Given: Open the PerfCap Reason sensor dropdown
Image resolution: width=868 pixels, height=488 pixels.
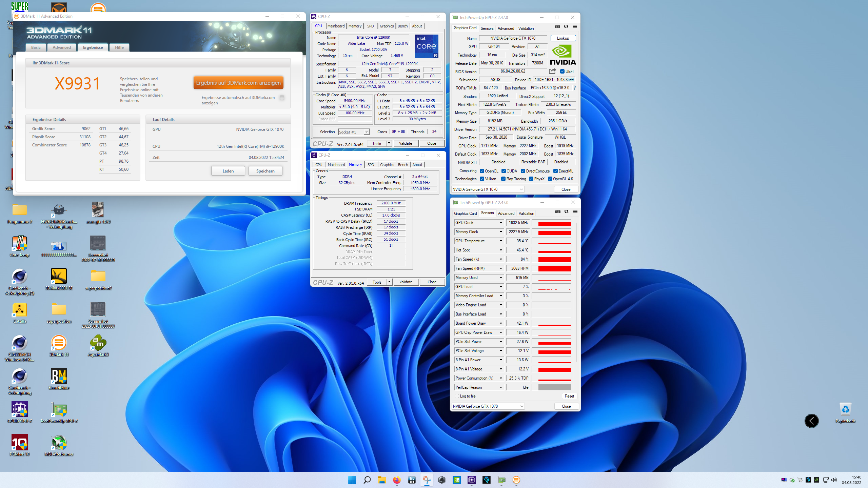Looking at the screenshot, I should [500, 387].
